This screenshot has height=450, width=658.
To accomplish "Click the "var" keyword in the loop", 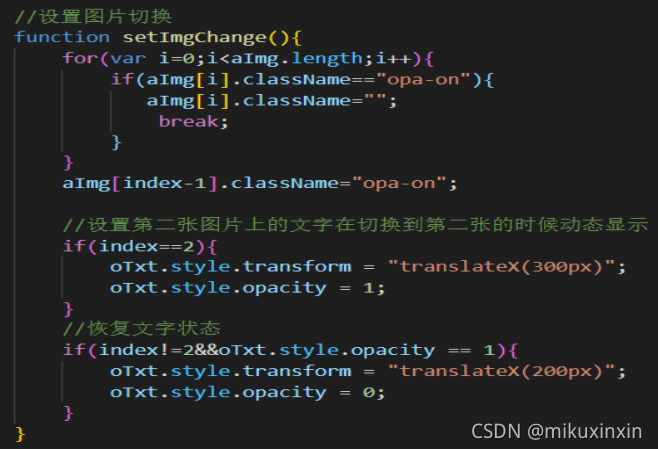I will click(x=128, y=58).
